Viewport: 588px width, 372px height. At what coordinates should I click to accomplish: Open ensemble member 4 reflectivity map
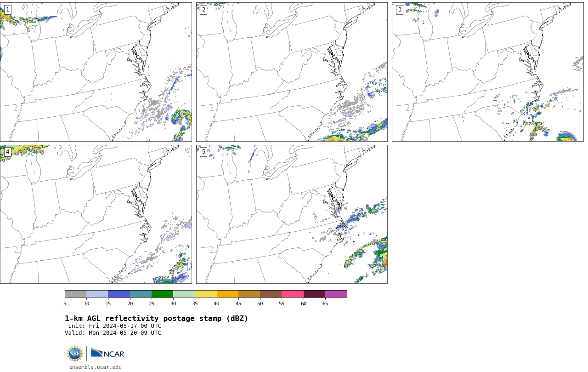pyautogui.click(x=96, y=214)
